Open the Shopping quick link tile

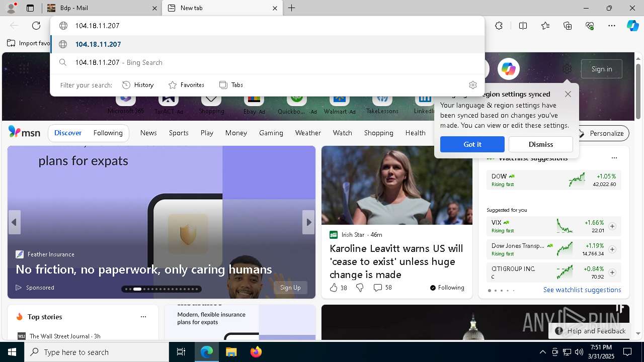(211, 104)
